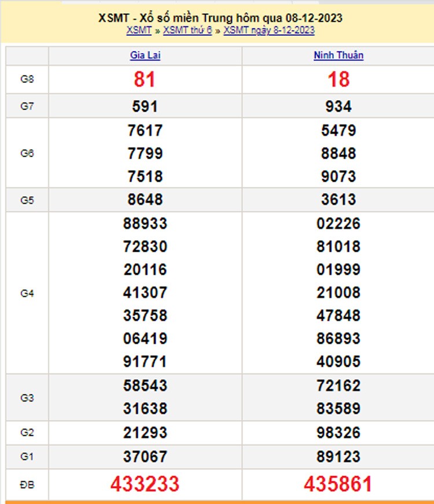434x504 pixels.
Task: Open the XSMT breadcrumb link
Action: click(x=138, y=30)
